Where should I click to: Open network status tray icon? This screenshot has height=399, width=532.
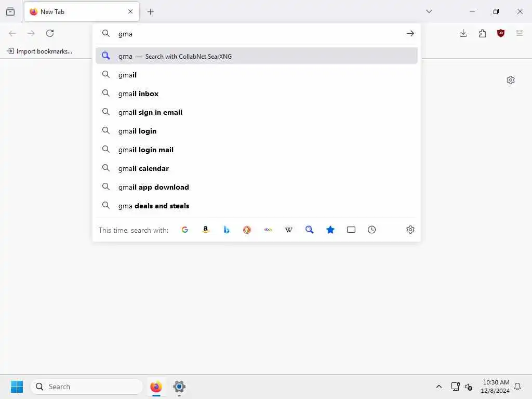click(455, 387)
